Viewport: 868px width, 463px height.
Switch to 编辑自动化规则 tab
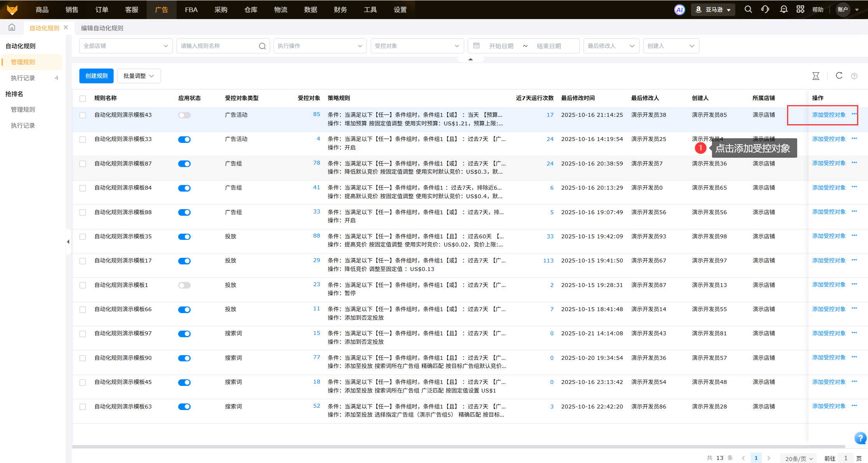(x=102, y=28)
